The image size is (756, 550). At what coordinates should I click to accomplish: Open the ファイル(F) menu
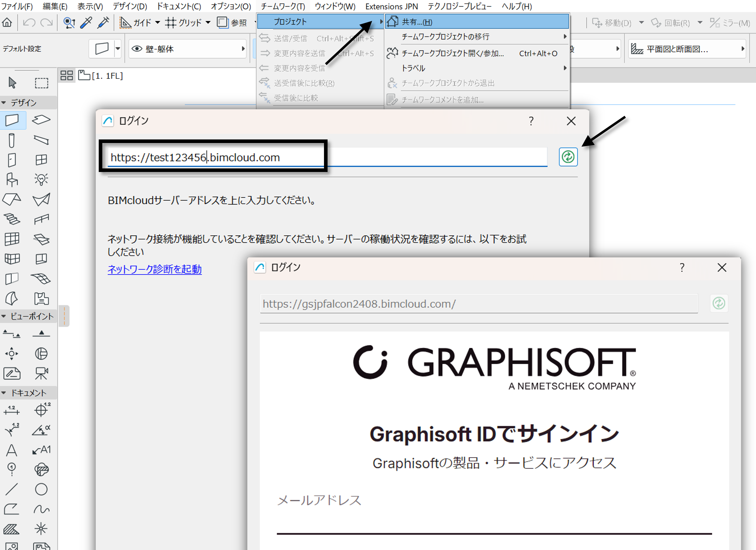(17, 6)
